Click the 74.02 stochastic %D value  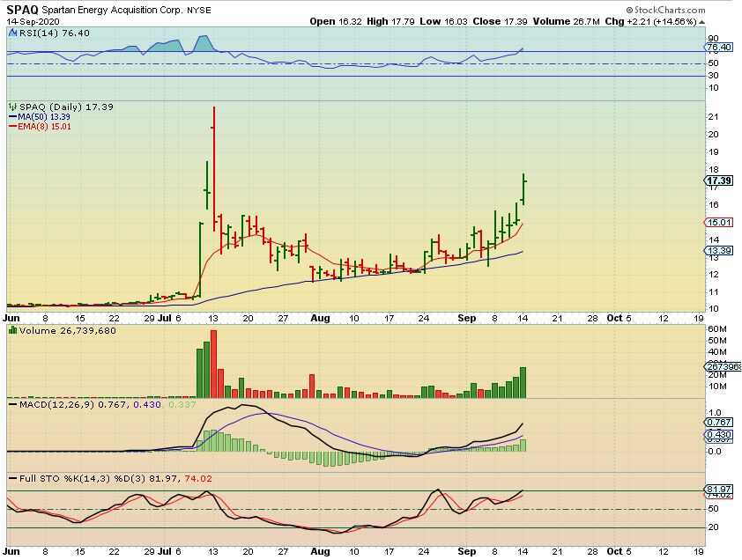[198, 478]
